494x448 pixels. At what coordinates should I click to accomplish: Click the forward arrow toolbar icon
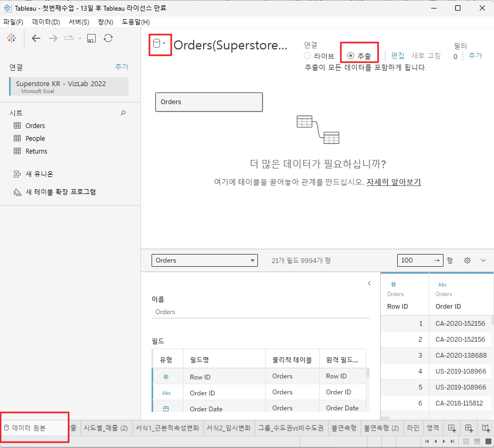coord(53,38)
